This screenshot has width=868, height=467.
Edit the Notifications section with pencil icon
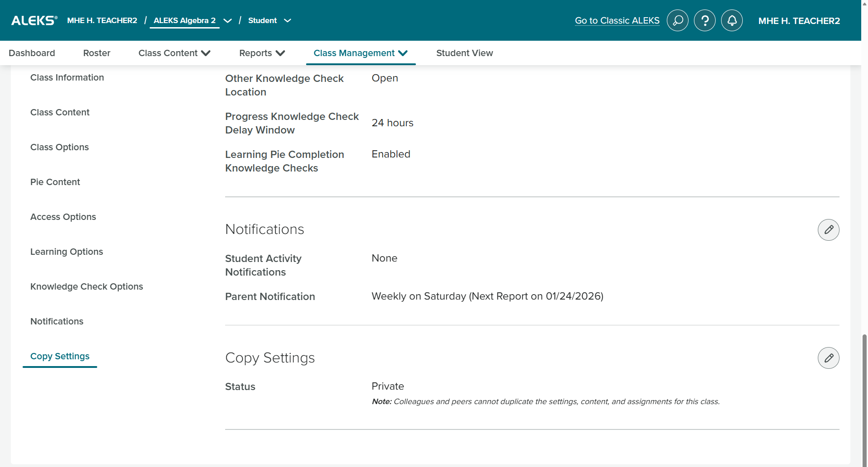(x=828, y=230)
